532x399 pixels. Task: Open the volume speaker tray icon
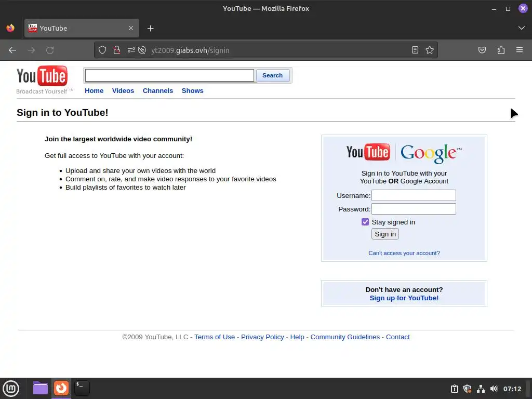(494, 389)
